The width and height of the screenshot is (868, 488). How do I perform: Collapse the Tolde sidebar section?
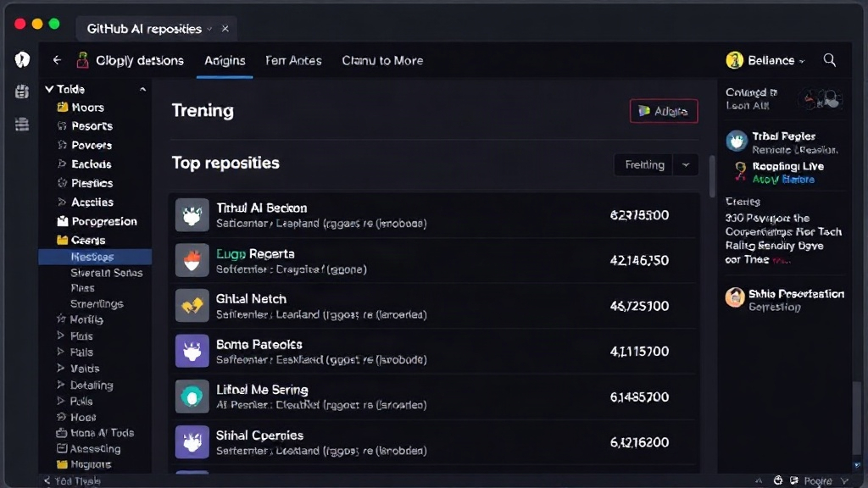click(x=49, y=88)
